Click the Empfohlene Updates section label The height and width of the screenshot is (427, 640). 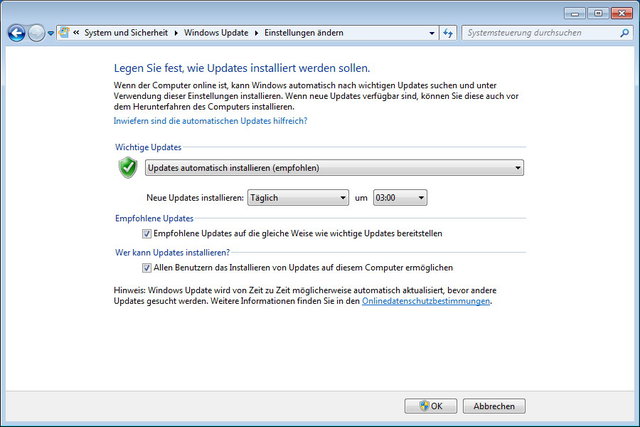coord(154,218)
